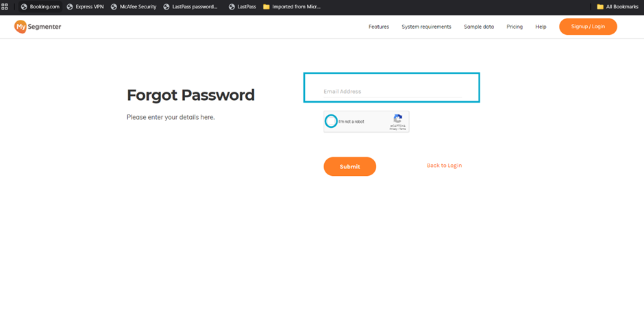Open the My Segmenter logo home link
644x312 pixels.
pyautogui.click(x=38, y=27)
